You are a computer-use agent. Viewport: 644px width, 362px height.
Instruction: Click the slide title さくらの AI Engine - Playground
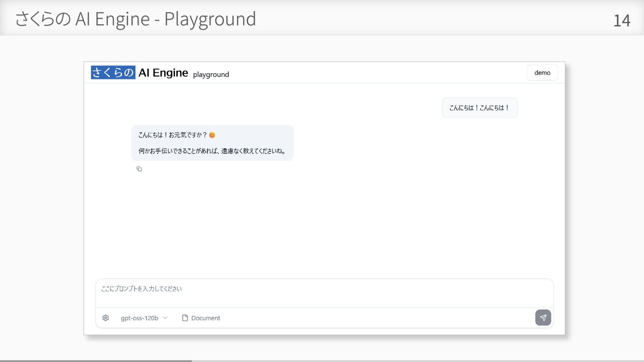coord(136,19)
